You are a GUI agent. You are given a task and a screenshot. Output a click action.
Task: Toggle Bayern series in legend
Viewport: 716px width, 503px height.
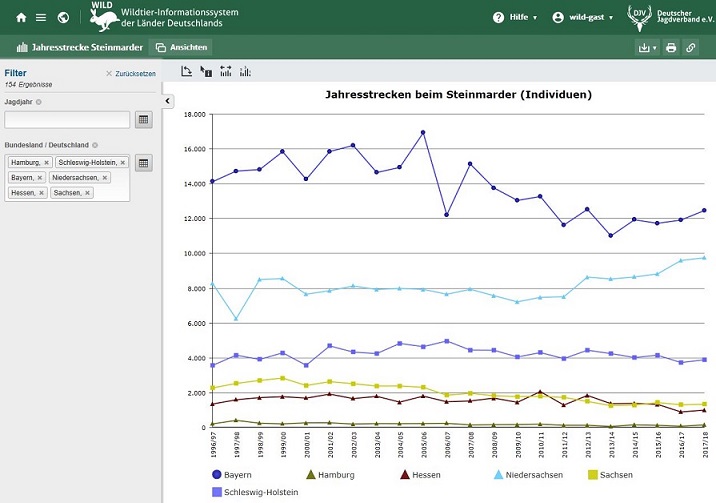(x=232, y=475)
